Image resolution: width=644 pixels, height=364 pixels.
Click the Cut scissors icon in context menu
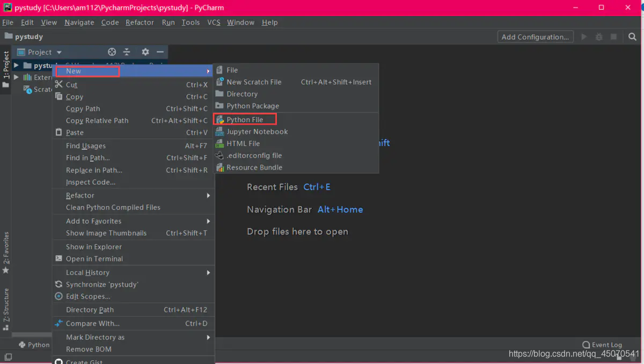point(59,84)
